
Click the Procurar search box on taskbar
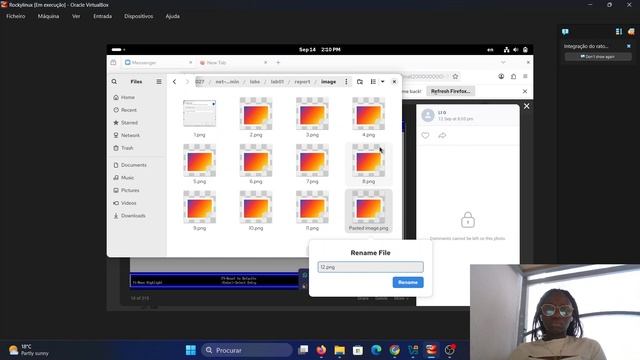pos(247,350)
